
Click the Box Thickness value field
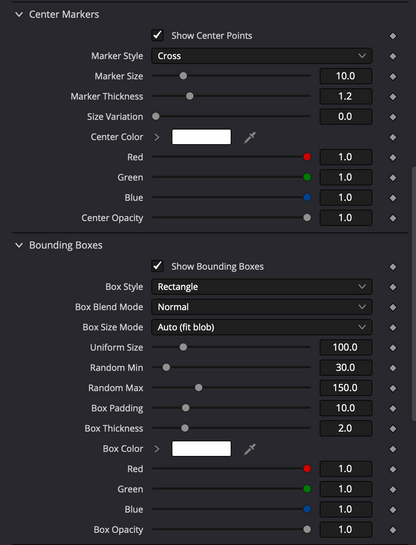345,428
